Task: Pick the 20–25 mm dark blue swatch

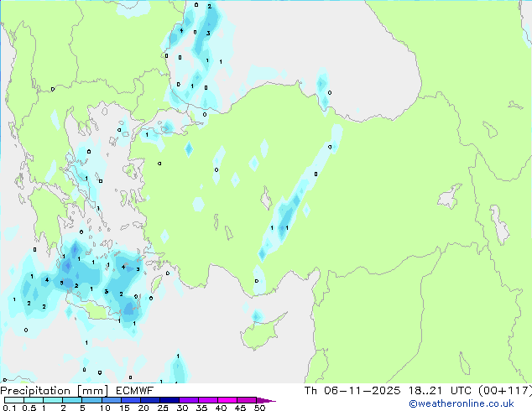Action: 149,400
